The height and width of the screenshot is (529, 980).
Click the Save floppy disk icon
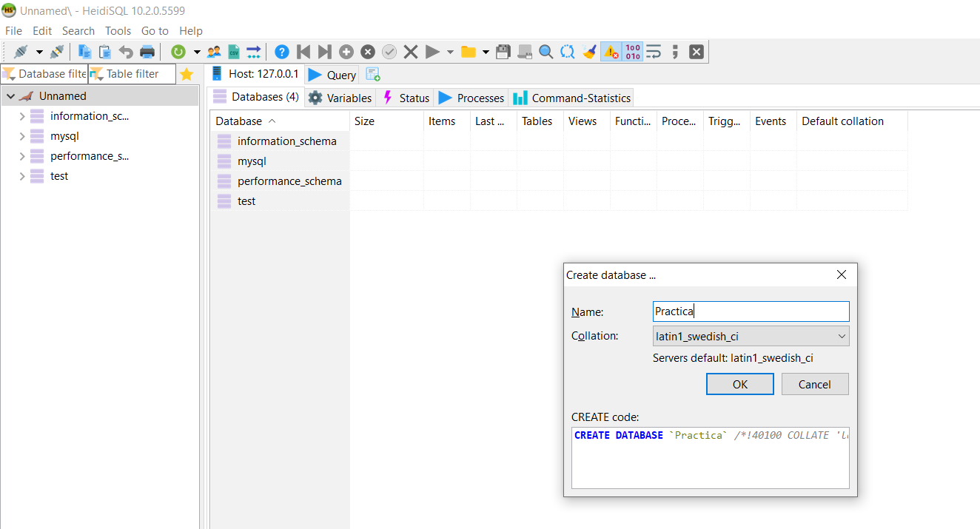point(503,52)
